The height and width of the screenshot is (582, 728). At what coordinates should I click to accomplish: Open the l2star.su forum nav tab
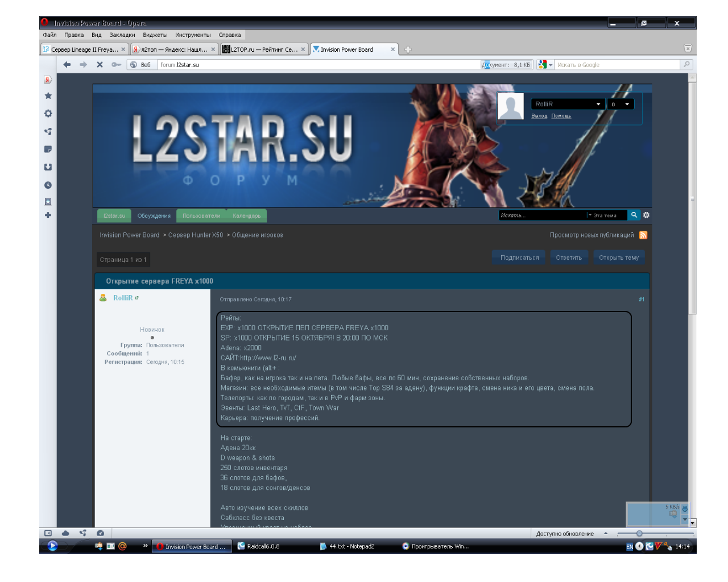pyautogui.click(x=114, y=216)
